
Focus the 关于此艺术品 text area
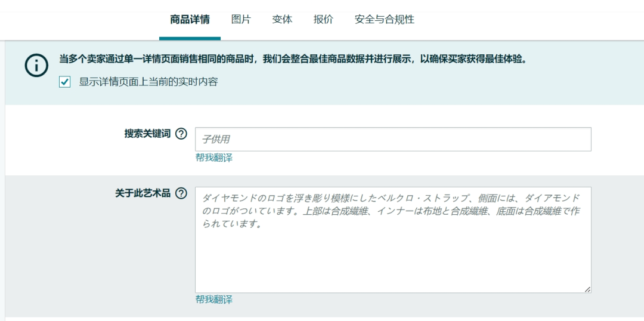[x=393, y=240]
